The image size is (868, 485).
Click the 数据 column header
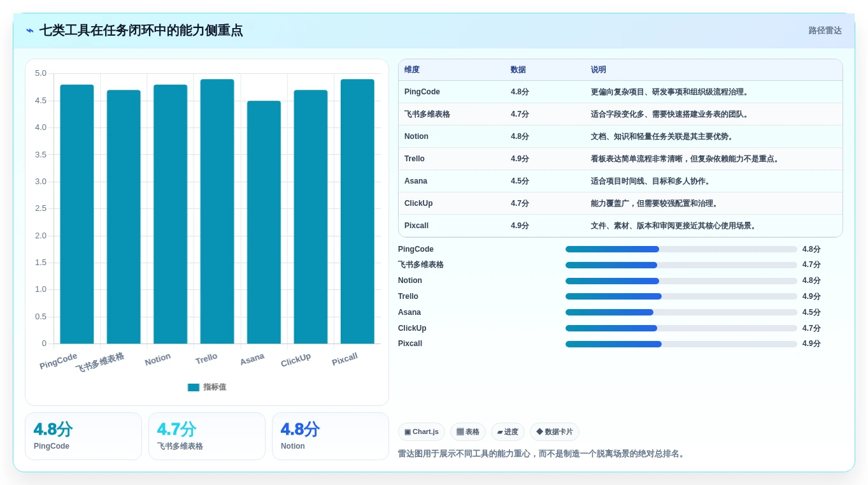click(518, 70)
